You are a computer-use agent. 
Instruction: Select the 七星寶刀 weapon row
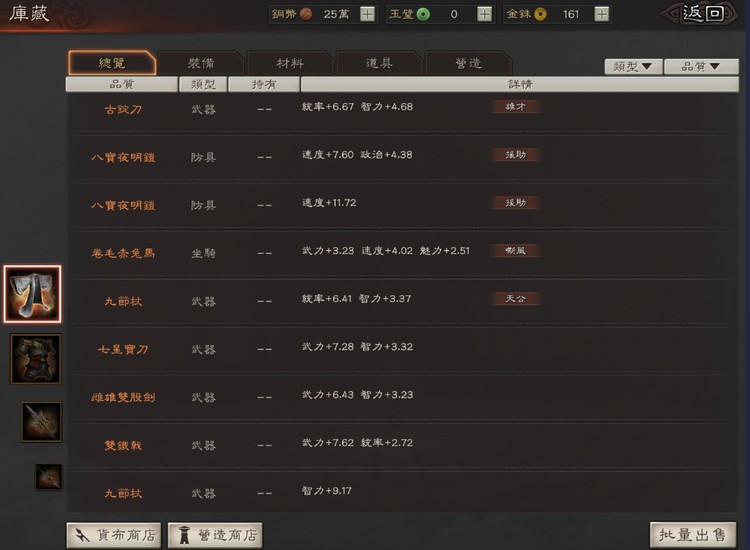pyautogui.click(x=402, y=349)
